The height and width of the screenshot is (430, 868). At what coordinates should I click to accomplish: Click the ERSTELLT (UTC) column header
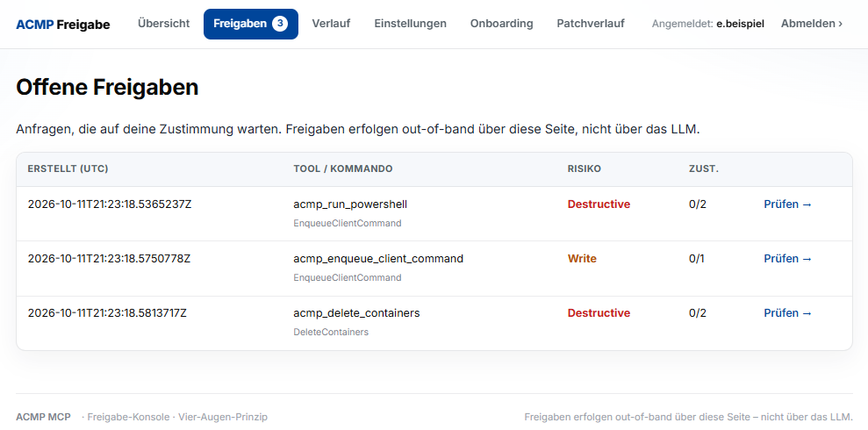(x=68, y=168)
